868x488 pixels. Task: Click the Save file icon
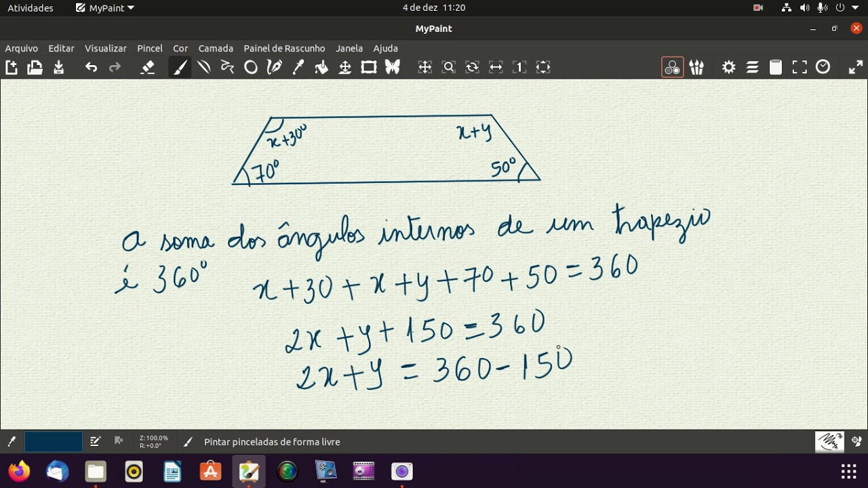pos(59,67)
